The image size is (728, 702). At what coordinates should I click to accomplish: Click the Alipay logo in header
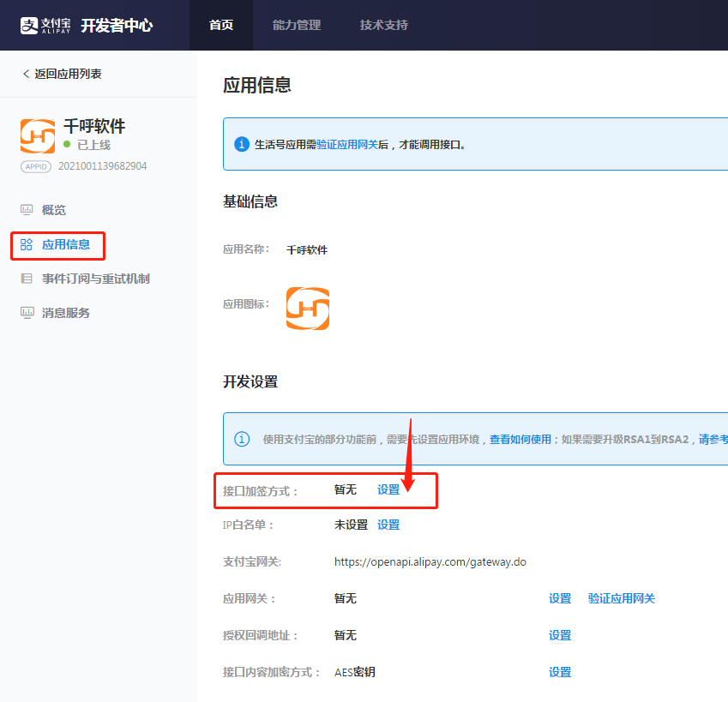(x=45, y=25)
